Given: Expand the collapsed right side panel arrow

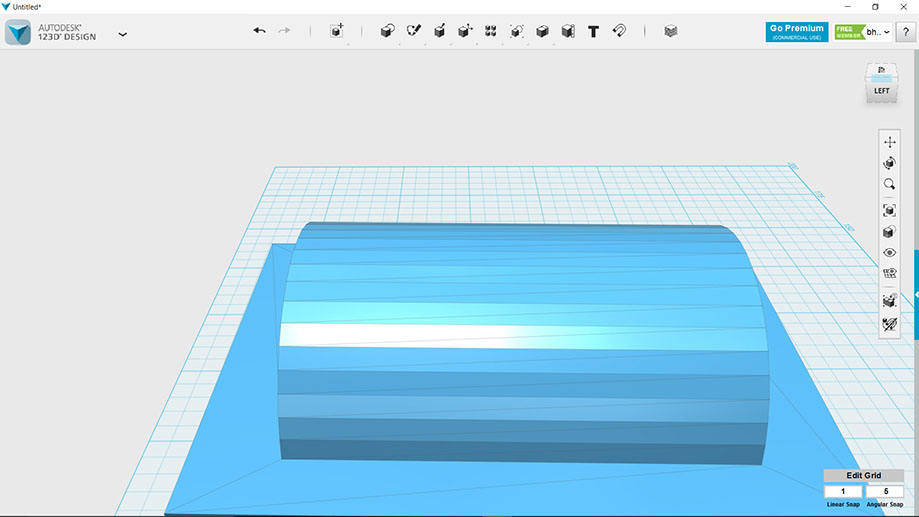Looking at the screenshot, I should 916,295.
